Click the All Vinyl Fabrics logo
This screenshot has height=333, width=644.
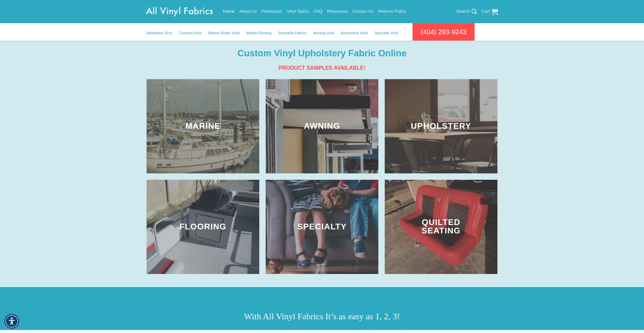(x=179, y=11)
